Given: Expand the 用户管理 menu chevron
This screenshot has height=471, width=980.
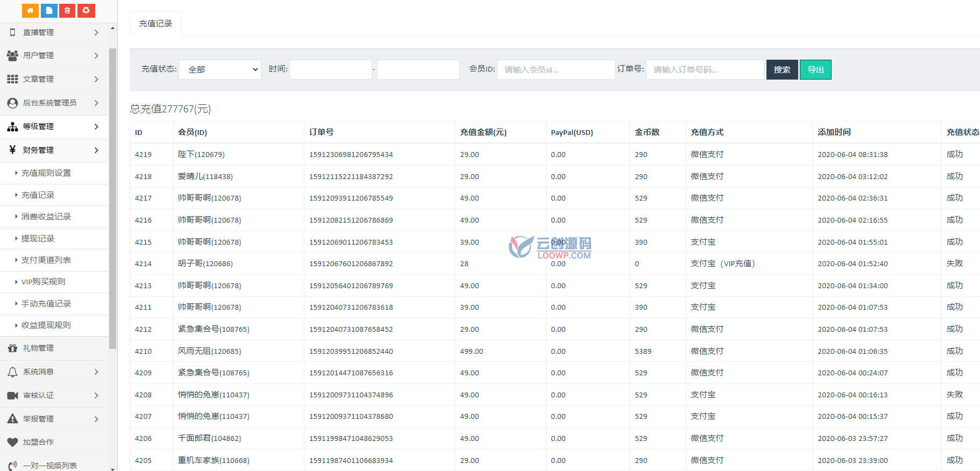Looking at the screenshot, I should (96, 55).
